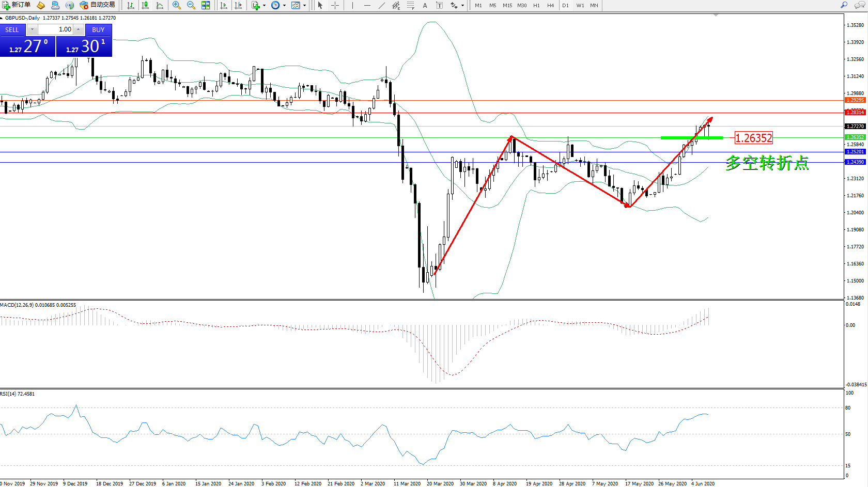Switch chart to candlestick display

click(x=145, y=5)
